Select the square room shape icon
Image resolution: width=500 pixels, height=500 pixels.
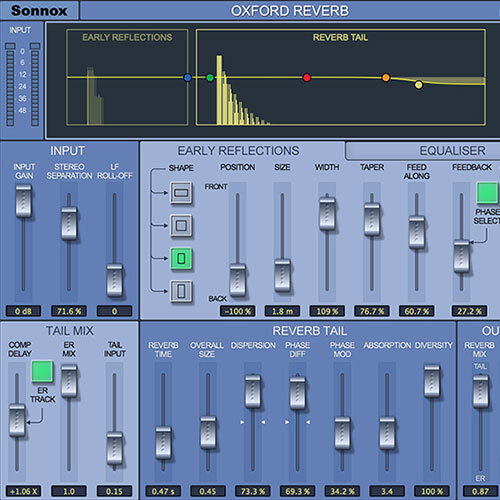tap(181, 226)
